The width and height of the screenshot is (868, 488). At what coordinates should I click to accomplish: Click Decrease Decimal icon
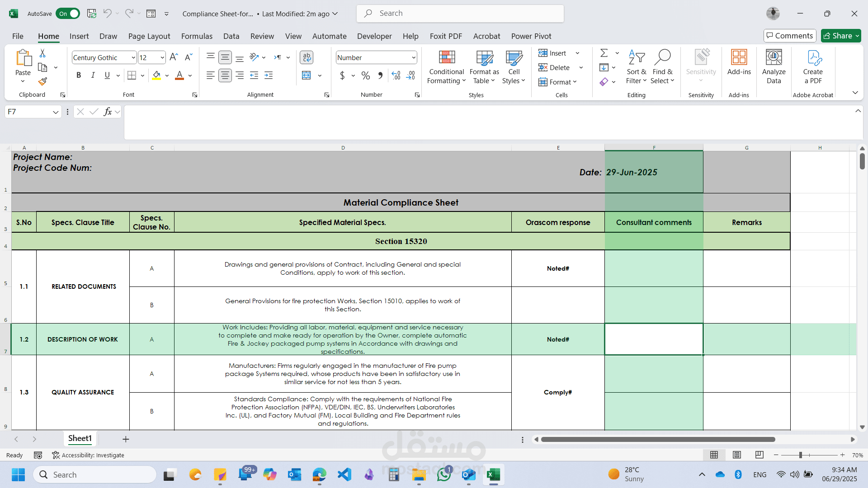(x=410, y=75)
